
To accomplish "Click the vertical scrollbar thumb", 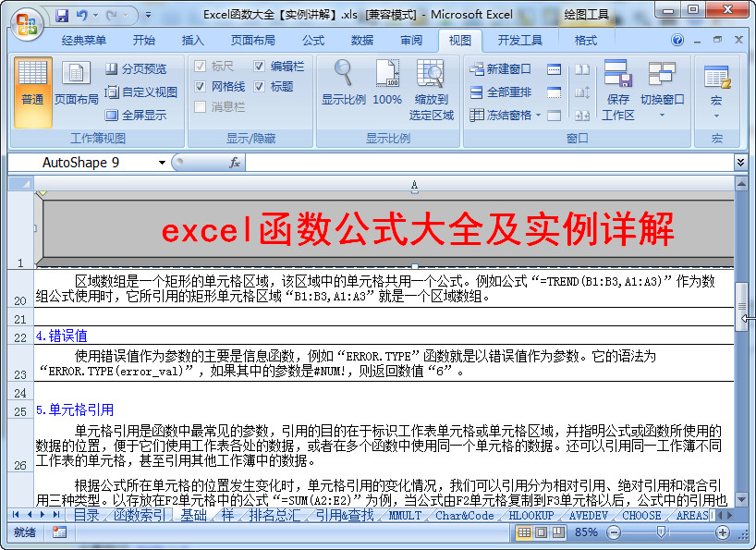I will coord(741,307).
